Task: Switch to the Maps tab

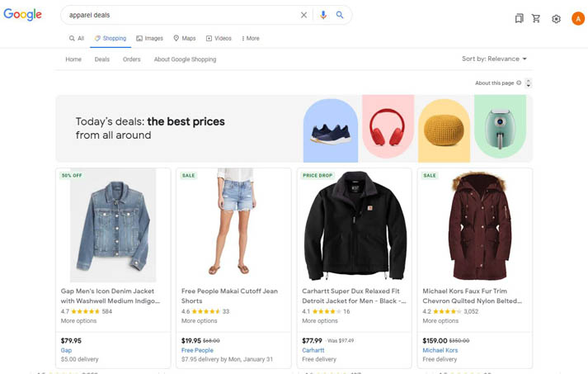Action: tap(185, 38)
